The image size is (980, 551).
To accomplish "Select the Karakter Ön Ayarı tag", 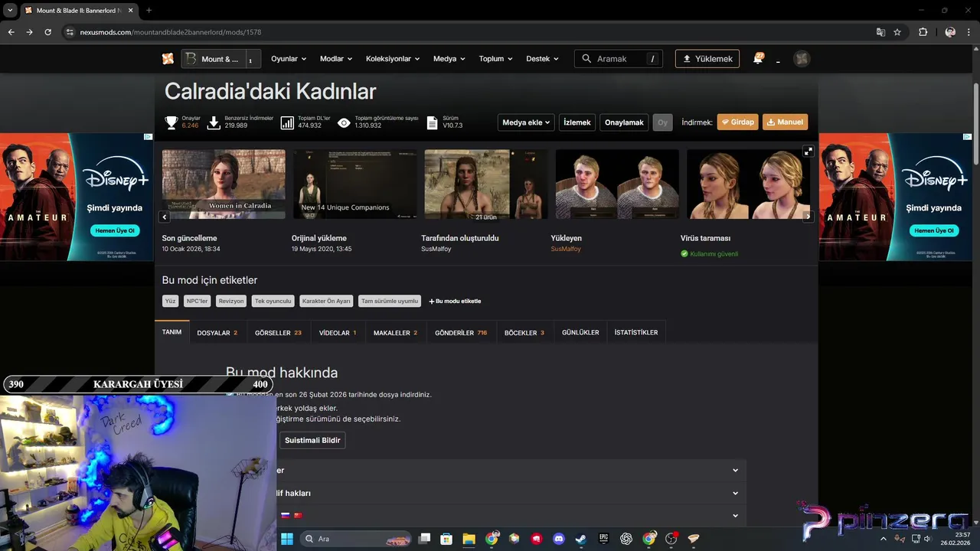I will coord(326,302).
